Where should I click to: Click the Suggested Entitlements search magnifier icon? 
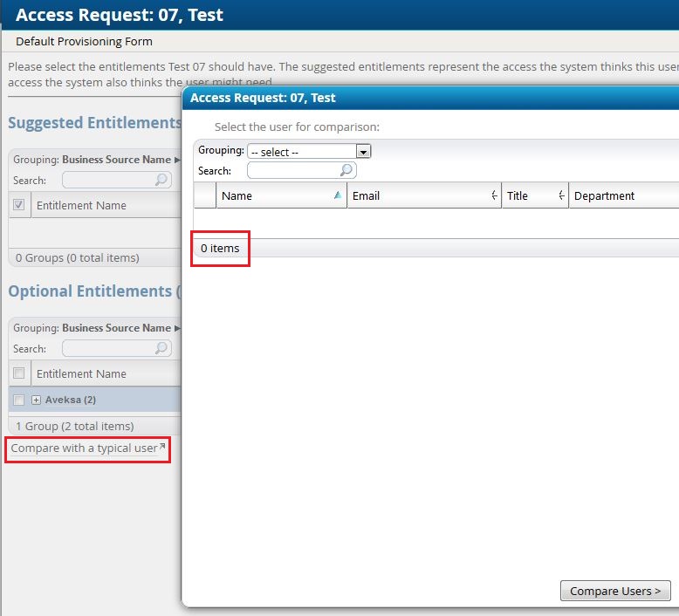tap(161, 180)
